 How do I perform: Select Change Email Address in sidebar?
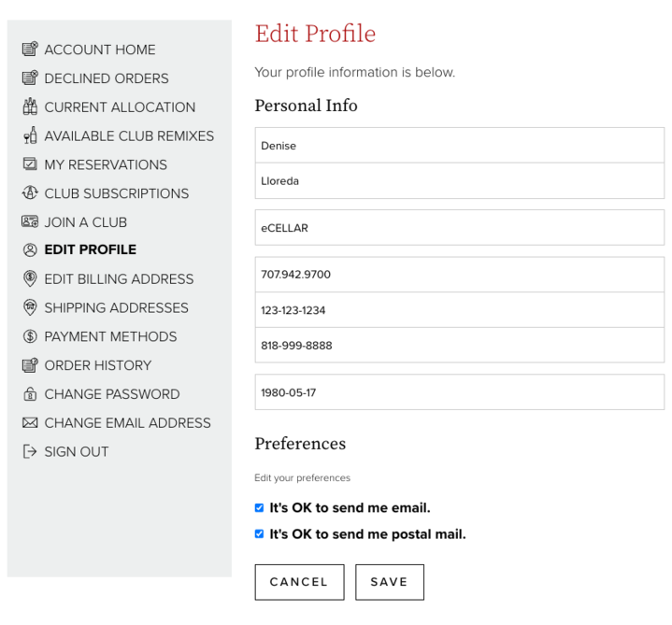pos(128,423)
